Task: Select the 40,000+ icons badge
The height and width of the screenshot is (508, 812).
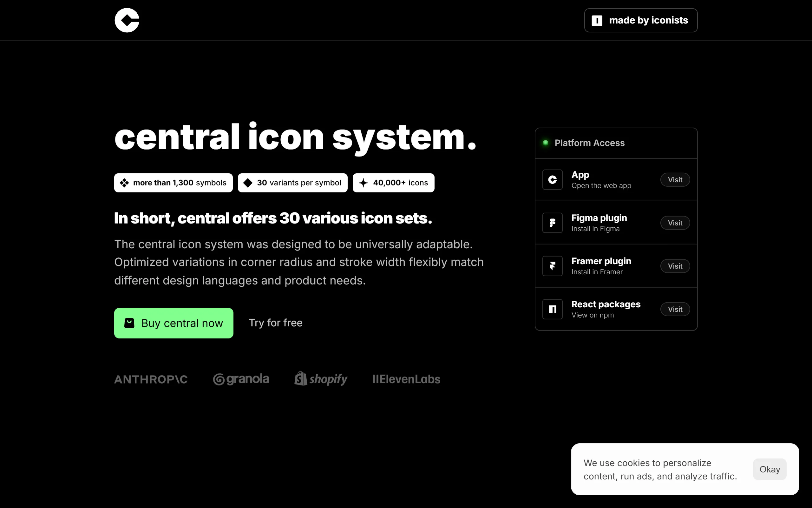Action: 394,183
